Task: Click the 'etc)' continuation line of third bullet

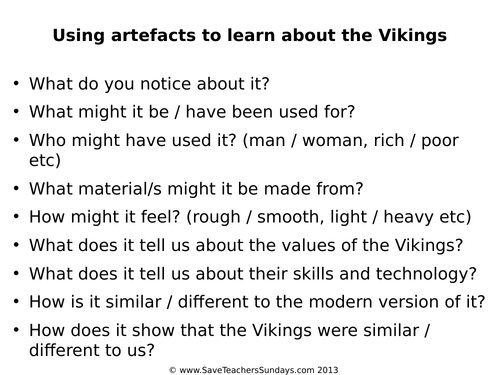Action: 45,160
